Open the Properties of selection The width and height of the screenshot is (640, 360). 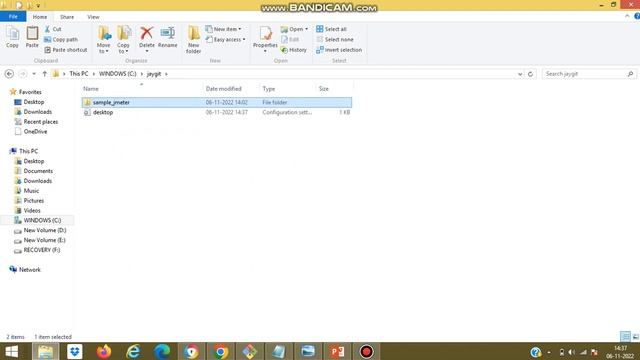pyautogui.click(x=265, y=39)
